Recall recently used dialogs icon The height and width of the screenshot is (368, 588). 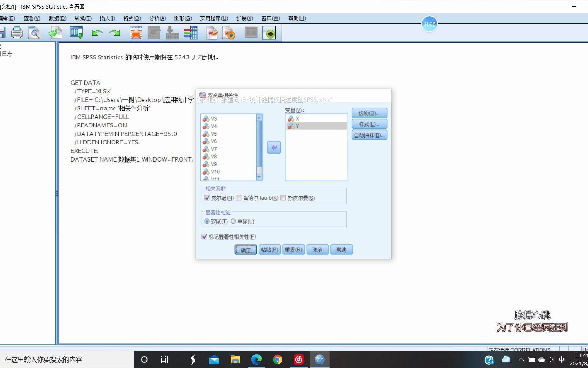pyautogui.click(x=76, y=33)
